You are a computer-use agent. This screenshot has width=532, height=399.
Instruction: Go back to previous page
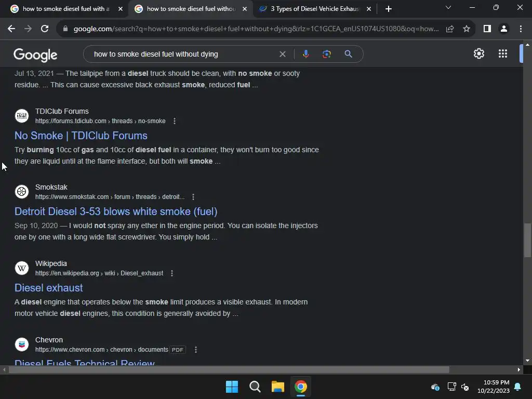coord(11,29)
